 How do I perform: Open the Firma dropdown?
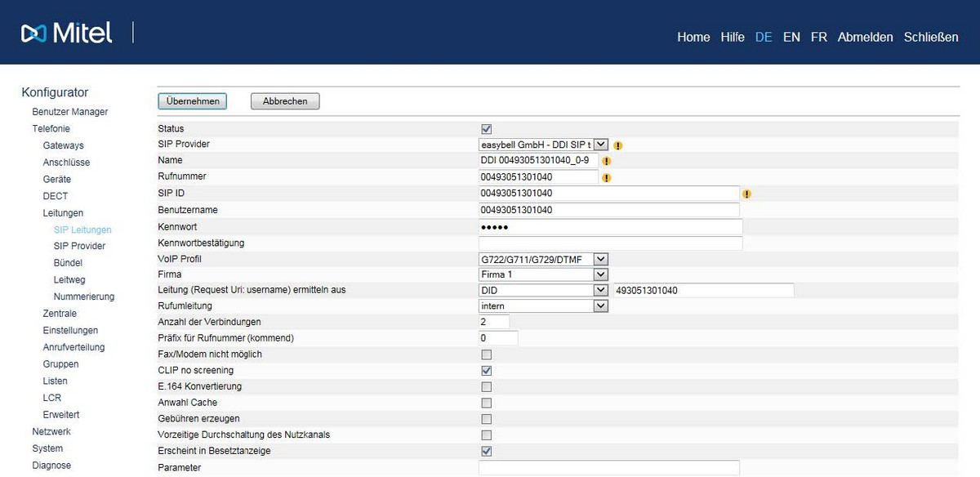600,274
